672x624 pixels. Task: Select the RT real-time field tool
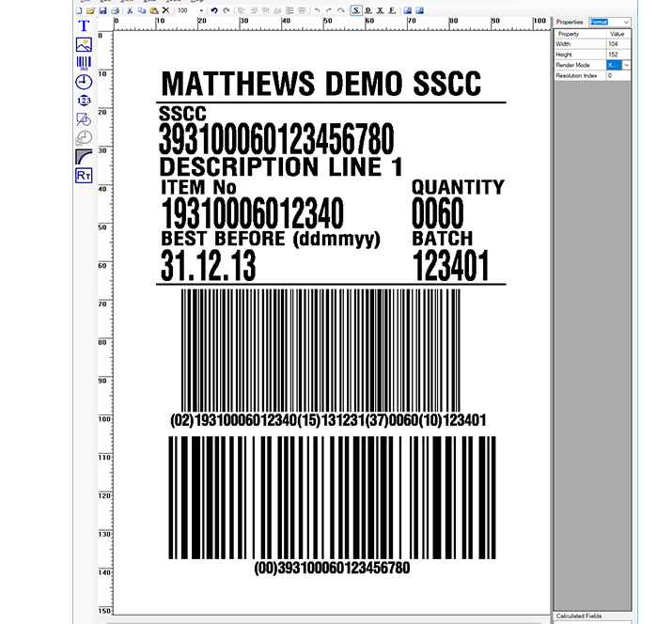84,176
